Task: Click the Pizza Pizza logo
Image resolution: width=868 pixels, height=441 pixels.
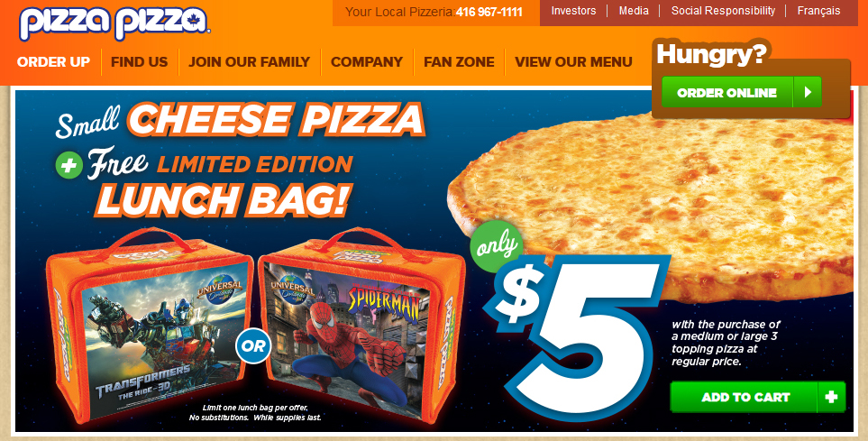Action: [114, 23]
